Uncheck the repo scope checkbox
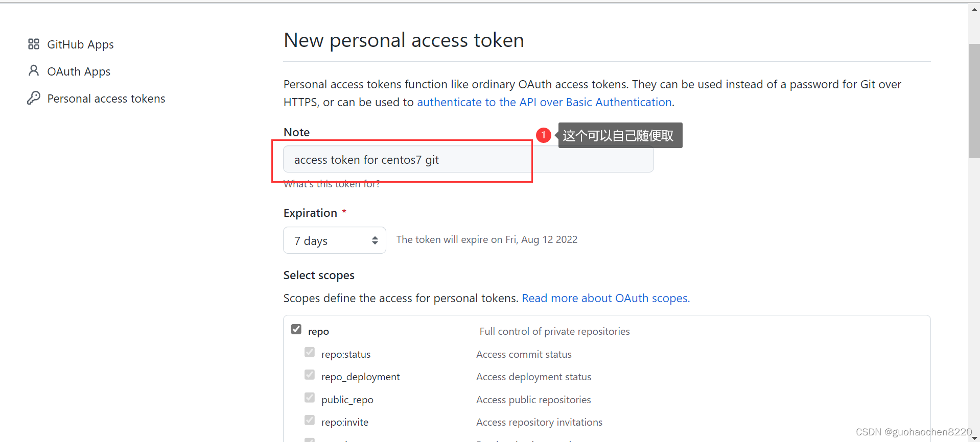Screen dimensions: 980x442 296,329
